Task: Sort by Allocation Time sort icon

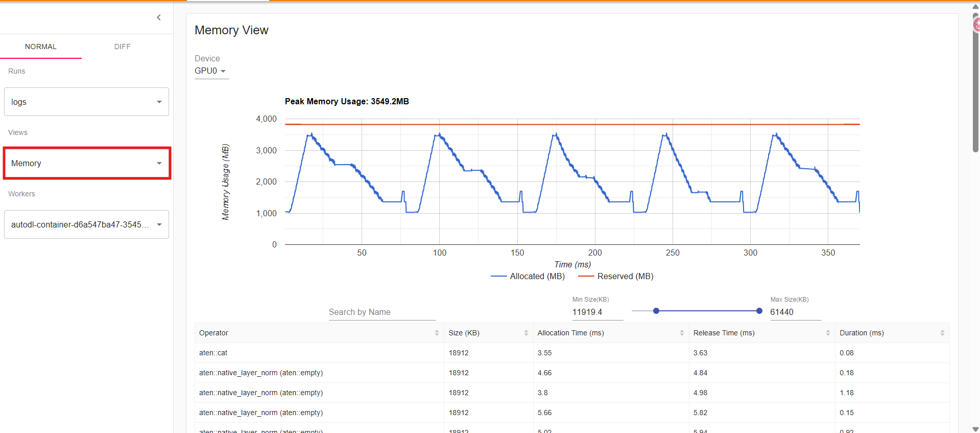Action: click(x=682, y=333)
